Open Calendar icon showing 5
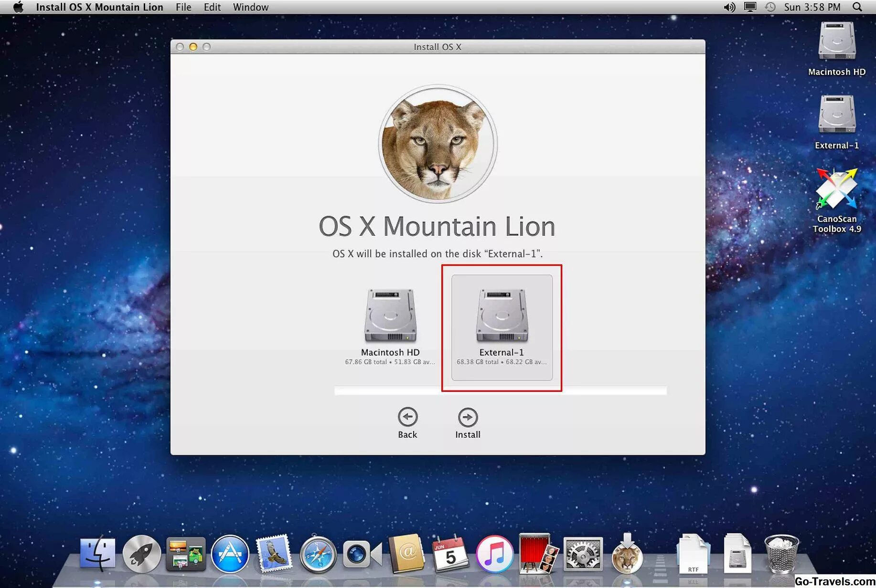Screen dimensions: 876x588 point(450,554)
